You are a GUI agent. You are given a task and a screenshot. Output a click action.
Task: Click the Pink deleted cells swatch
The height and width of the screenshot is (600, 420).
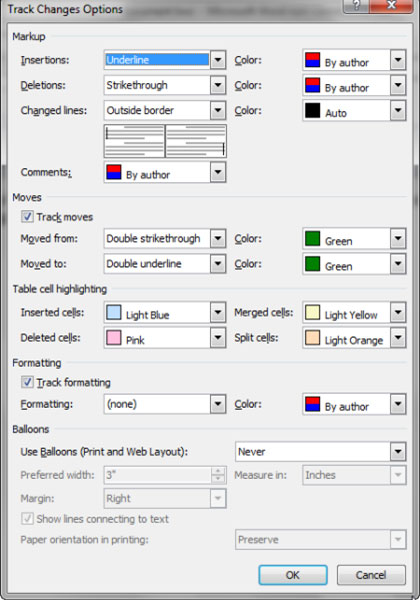114,338
